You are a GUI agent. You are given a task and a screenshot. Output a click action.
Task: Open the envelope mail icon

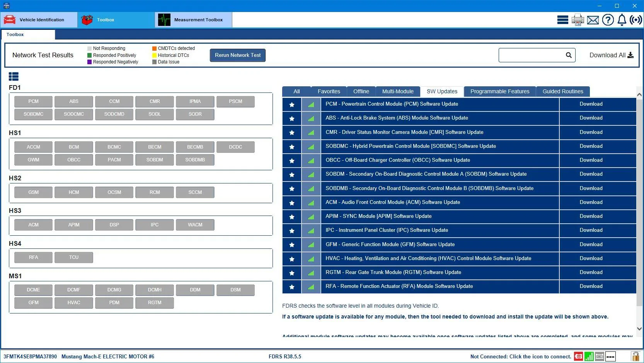point(593,20)
